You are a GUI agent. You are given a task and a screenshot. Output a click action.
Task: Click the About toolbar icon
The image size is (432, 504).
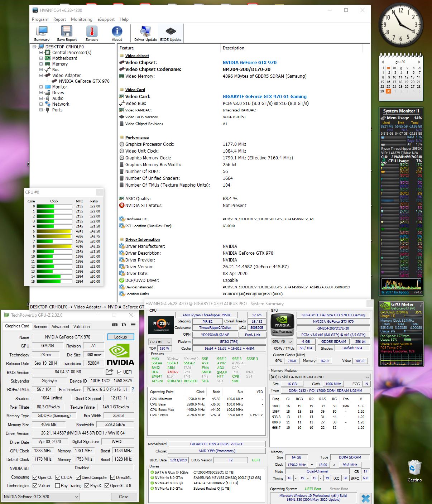(x=117, y=34)
